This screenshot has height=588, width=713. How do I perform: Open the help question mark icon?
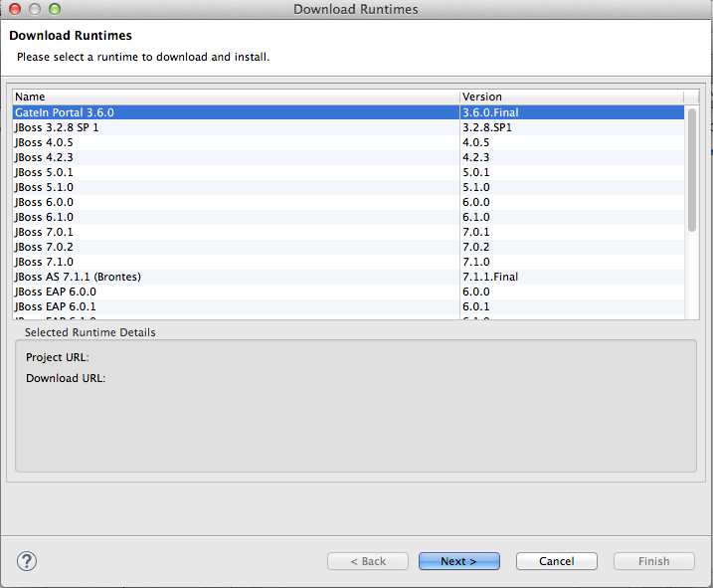[27, 561]
